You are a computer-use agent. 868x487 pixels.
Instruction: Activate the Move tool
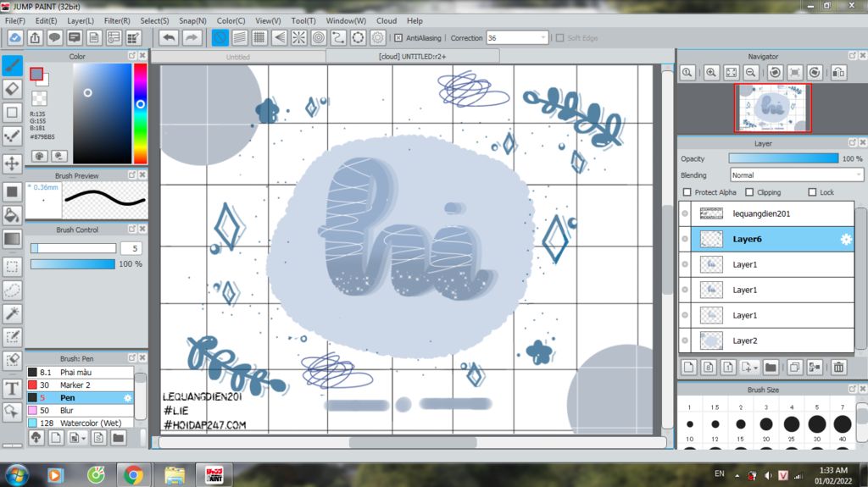(x=12, y=163)
